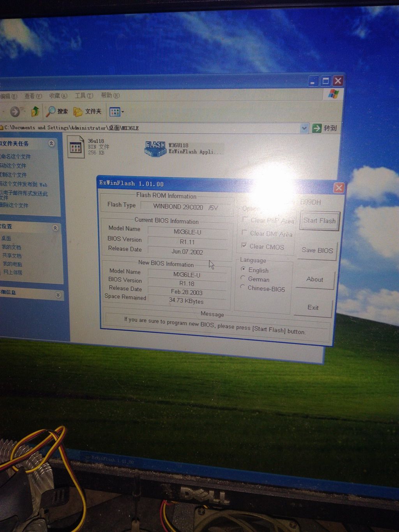Click the Flash Type field WINBOND 29C020
399x532 pixels.
[186, 207]
